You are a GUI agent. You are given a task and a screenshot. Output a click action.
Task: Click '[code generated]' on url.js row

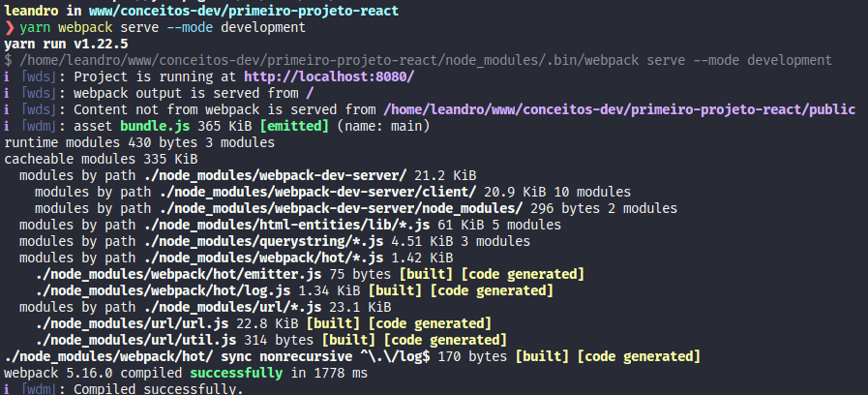pyautogui.click(x=430, y=323)
